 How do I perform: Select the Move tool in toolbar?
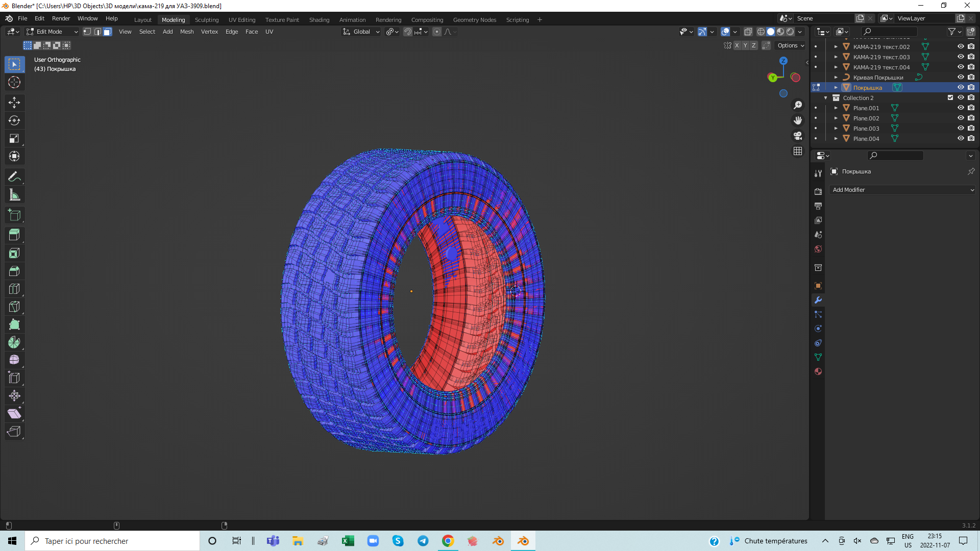(x=14, y=103)
